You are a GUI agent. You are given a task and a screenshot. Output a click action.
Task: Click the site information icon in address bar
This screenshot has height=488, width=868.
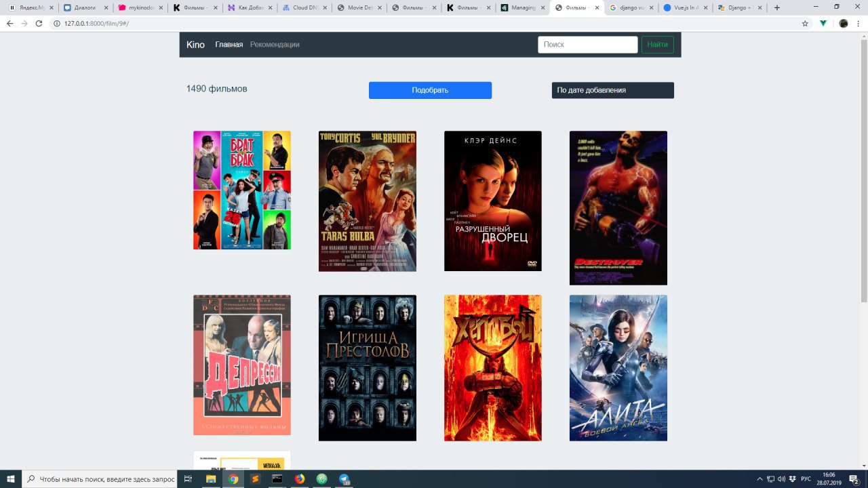point(58,23)
